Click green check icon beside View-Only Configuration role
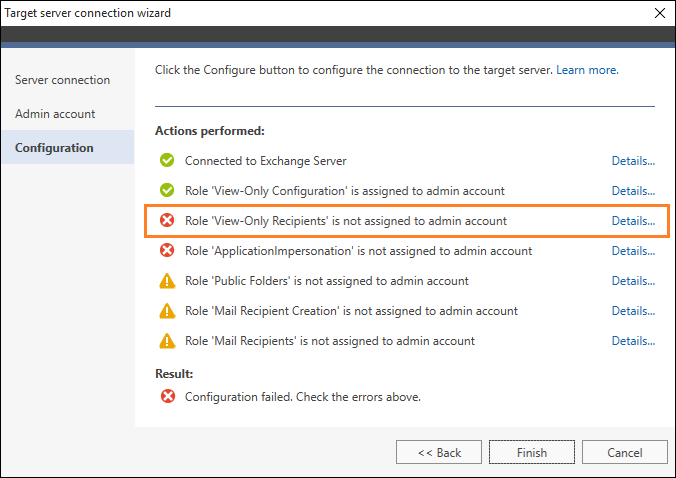Image resolution: width=676 pixels, height=478 pixels. [167, 190]
